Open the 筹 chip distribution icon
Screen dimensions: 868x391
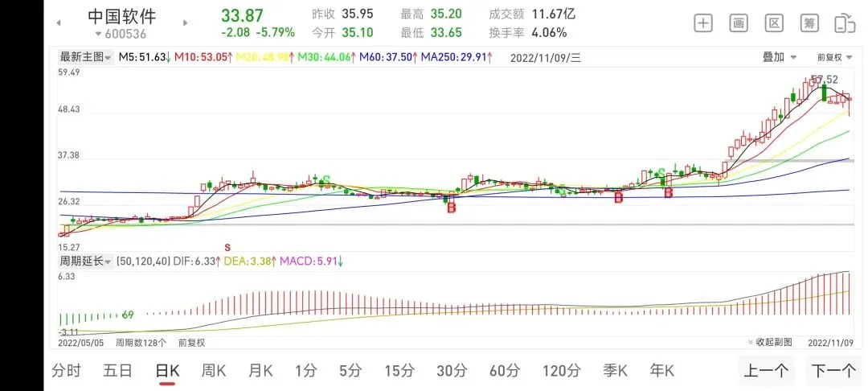[x=809, y=23]
